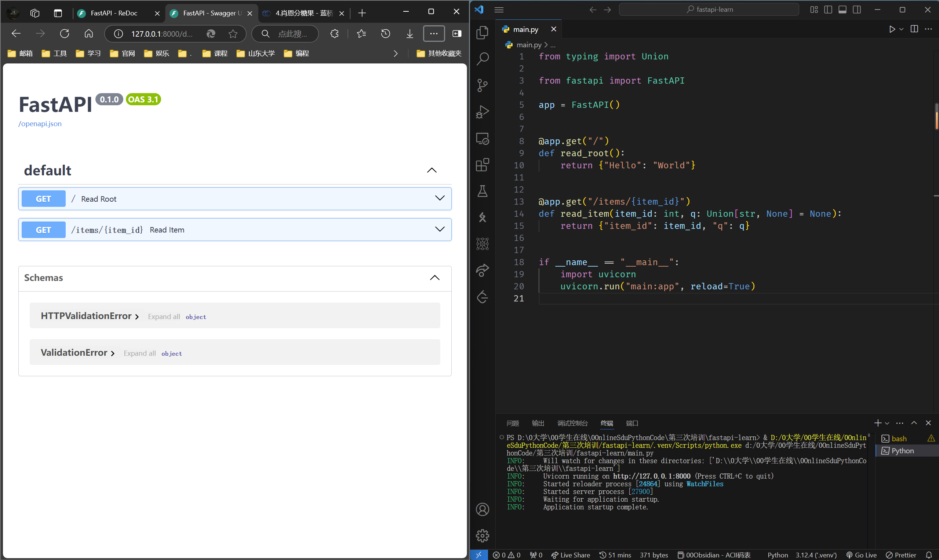Click the remote window status bar indicator
Screen dimensions: 939x560
(x=478, y=555)
